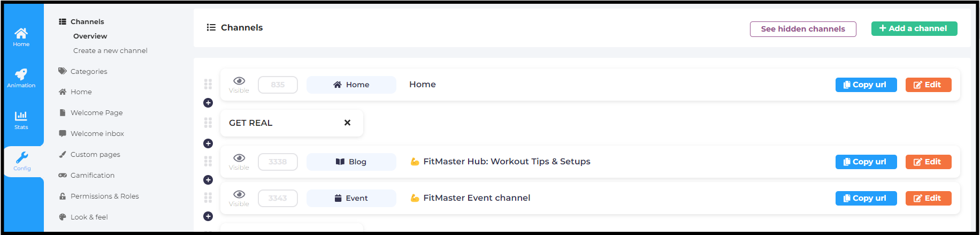Toggle visibility eye of Blog channel
This screenshot has height=235, width=980.
click(239, 158)
